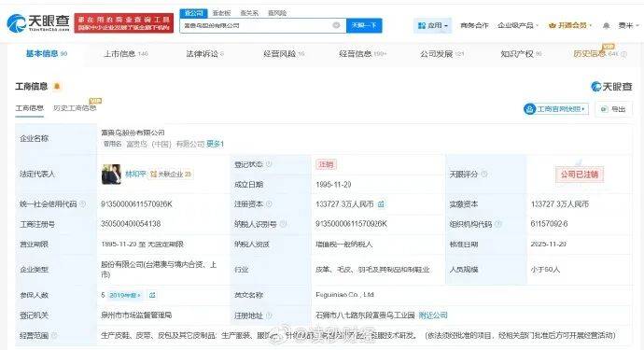Select the 经营信息 tab
The image size is (644, 350).
(x=363, y=54)
